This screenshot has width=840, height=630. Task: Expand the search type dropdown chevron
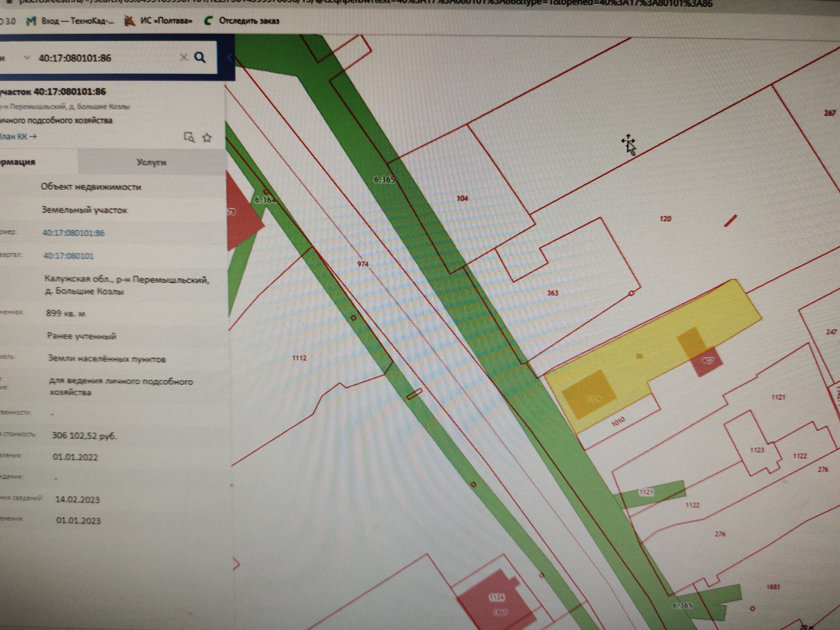[27, 57]
